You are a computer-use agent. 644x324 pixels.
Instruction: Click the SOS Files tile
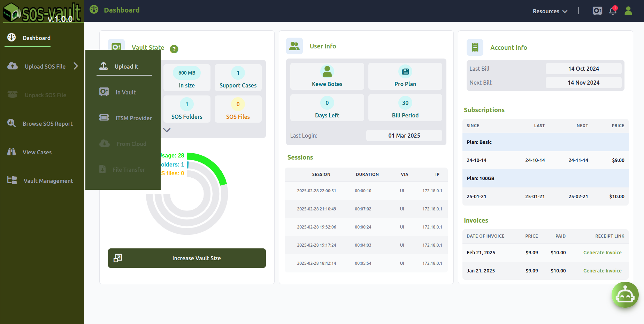pos(238,109)
